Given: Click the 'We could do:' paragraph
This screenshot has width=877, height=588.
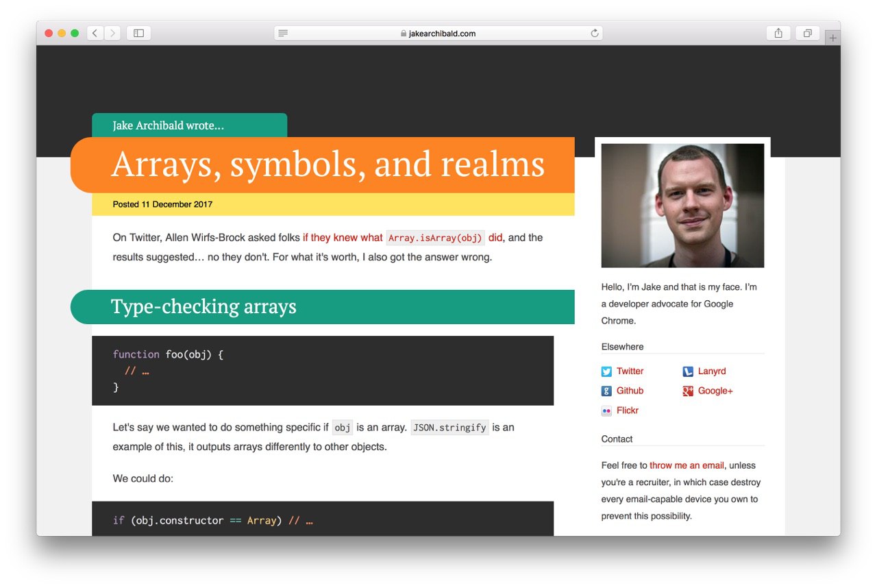Looking at the screenshot, I should point(143,478).
